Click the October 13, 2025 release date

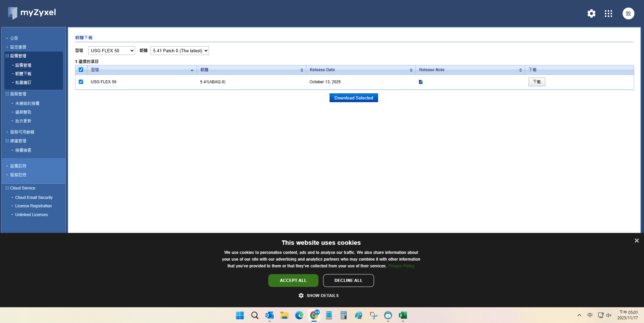click(325, 82)
